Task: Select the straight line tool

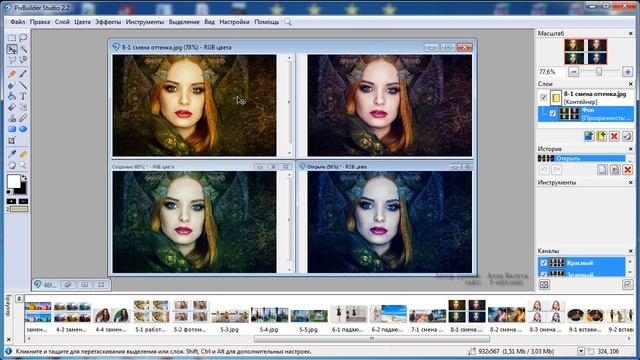Action: 23,85
